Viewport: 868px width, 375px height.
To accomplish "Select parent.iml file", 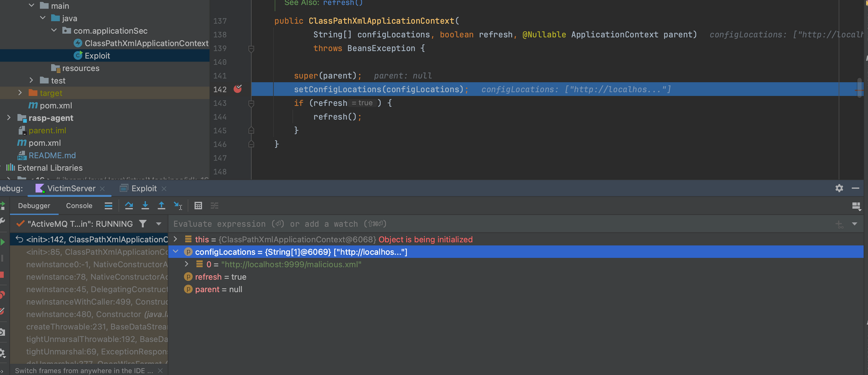I will point(47,130).
